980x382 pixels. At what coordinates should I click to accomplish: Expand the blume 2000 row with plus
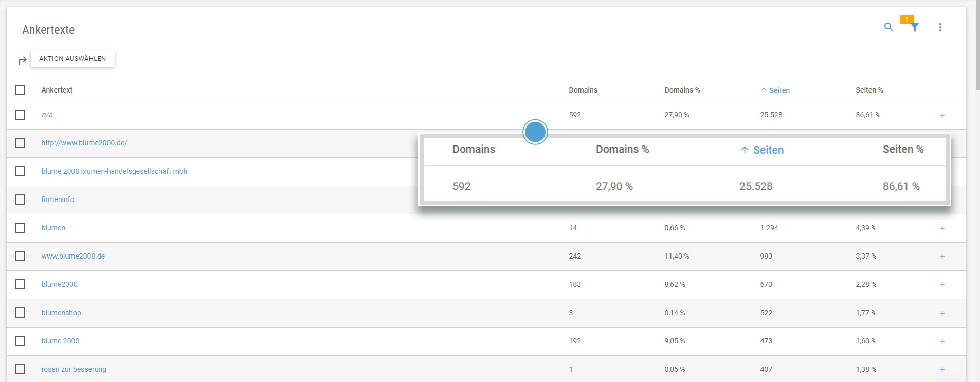pyautogui.click(x=942, y=341)
